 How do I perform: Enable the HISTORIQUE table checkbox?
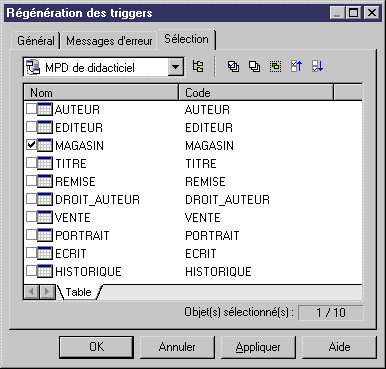point(31,271)
